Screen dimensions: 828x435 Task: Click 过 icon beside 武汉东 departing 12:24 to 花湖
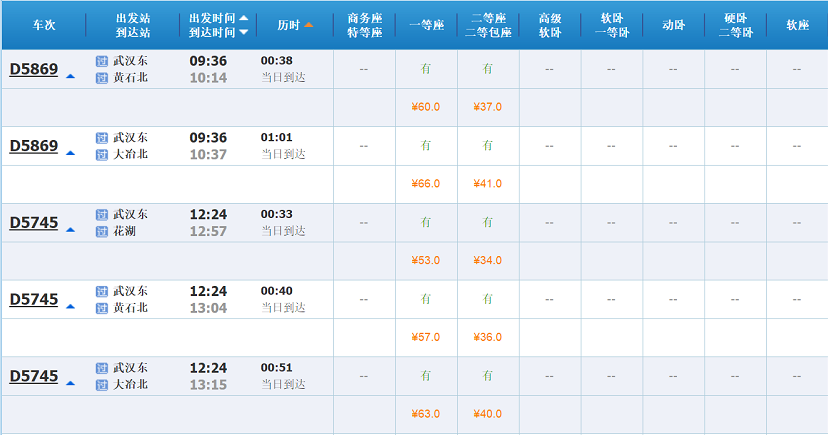(x=101, y=215)
